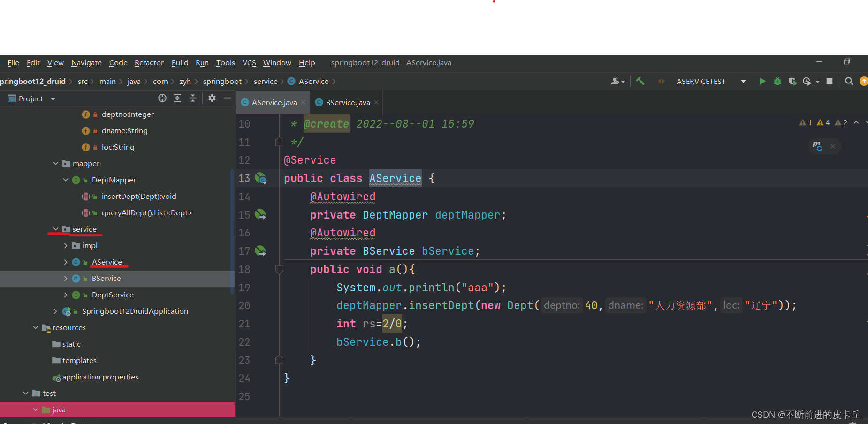Click autowired gutter icon on line 15

pyautogui.click(x=260, y=214)
